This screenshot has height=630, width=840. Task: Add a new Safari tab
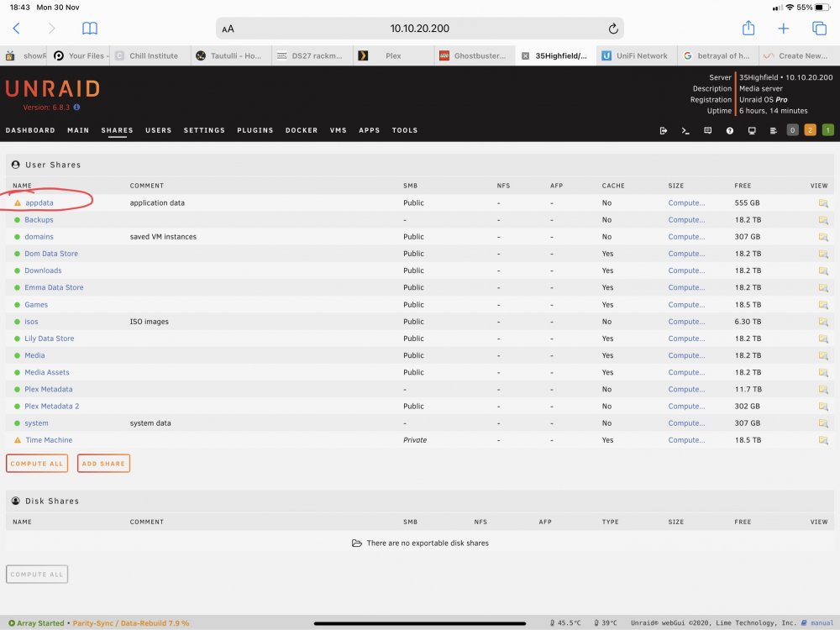click(783, 29)
